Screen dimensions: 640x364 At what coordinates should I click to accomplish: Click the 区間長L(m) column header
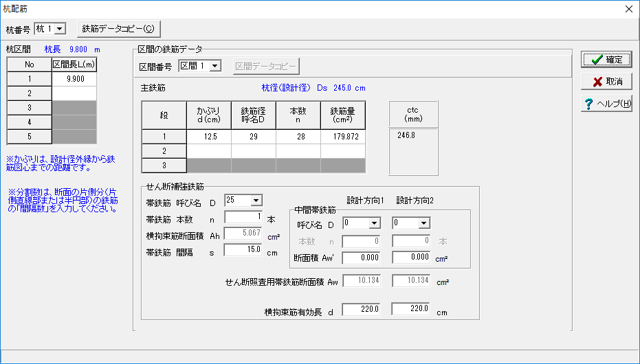point(74,65)
